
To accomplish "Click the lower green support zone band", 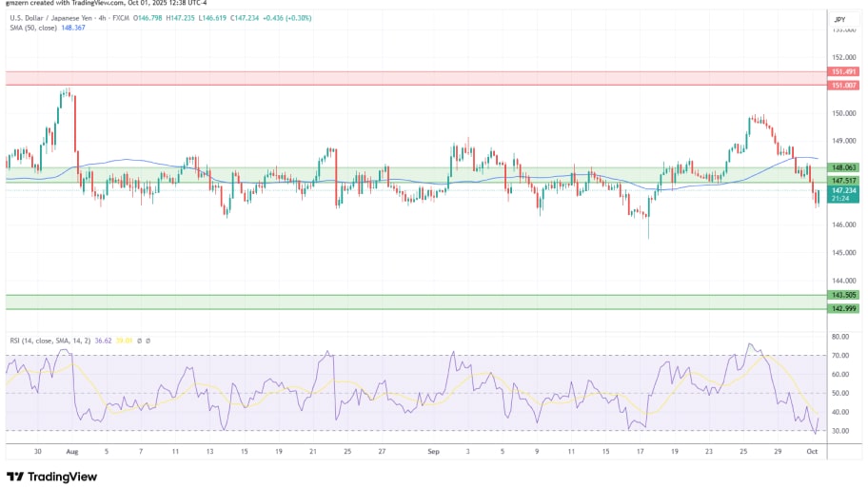I will (409, 302).
